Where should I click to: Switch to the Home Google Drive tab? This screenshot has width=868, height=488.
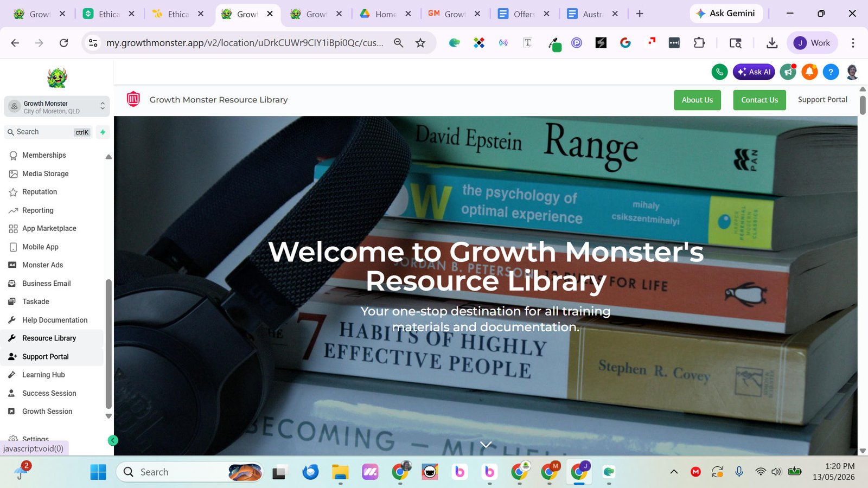point(385,14)
